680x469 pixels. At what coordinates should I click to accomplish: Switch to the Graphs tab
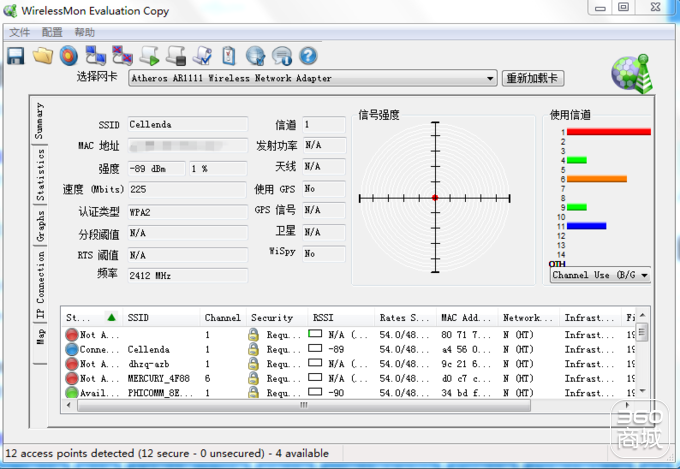point(40,226)
